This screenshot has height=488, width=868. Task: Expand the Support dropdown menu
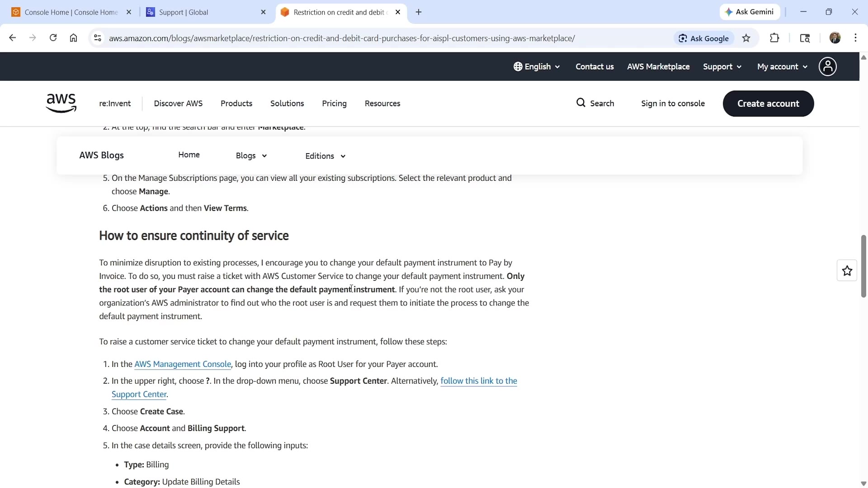click(722, 67)
